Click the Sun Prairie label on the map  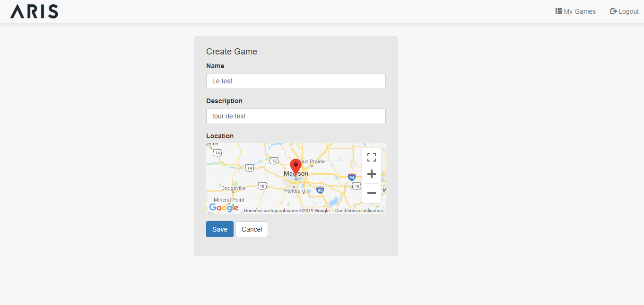click(313, 161)
